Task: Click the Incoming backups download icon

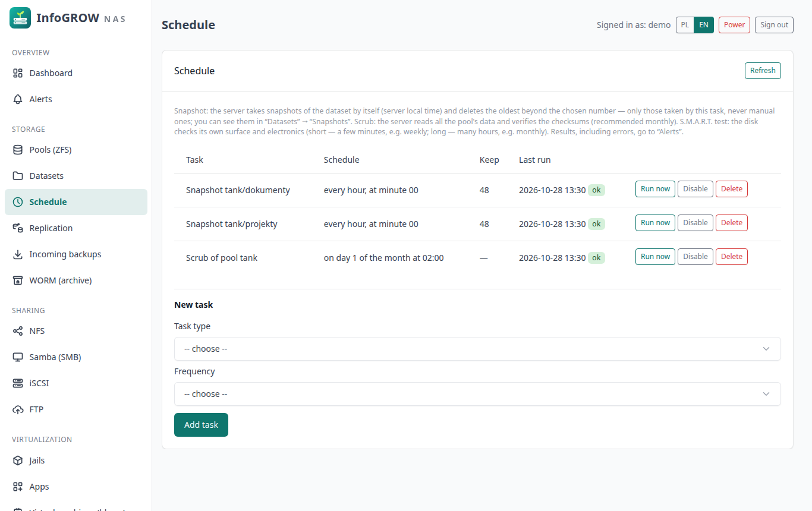Action: click(x=18, y=254)
